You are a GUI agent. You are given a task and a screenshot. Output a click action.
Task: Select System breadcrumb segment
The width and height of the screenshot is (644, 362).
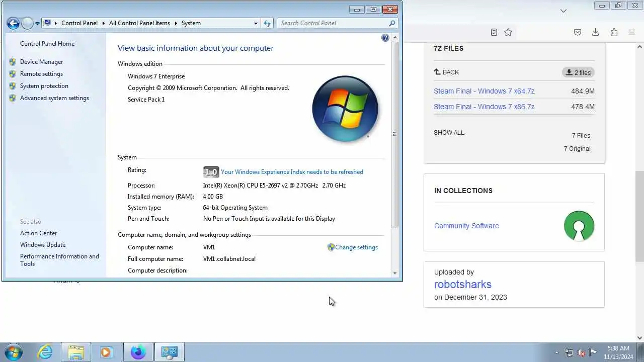[191, 23]
